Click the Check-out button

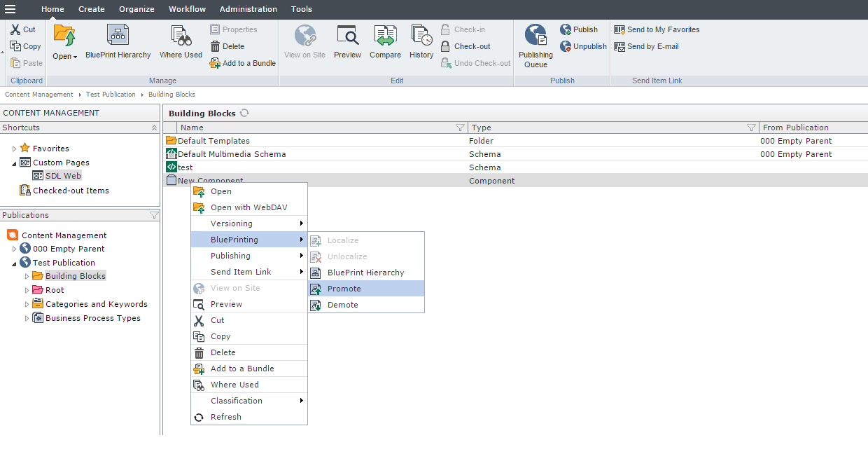click(x=472, y=46)
